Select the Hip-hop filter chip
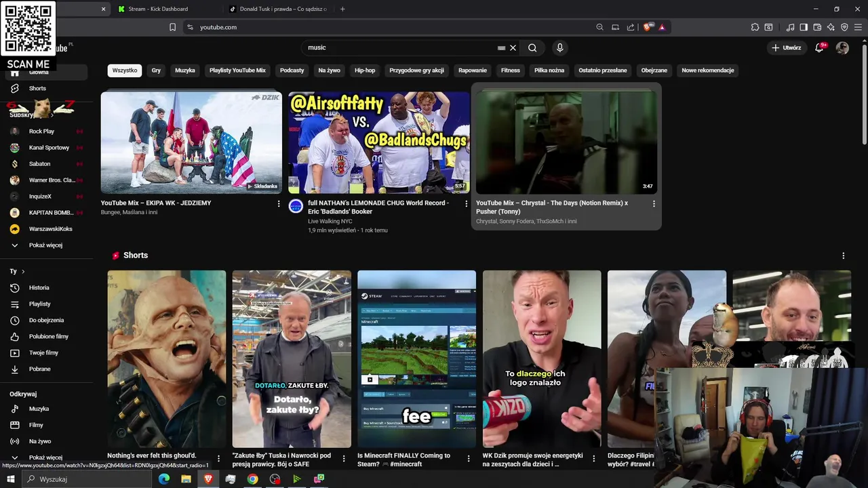Image resolution: width=868 pixels, height=488 pixels. (x=365, y=70)
